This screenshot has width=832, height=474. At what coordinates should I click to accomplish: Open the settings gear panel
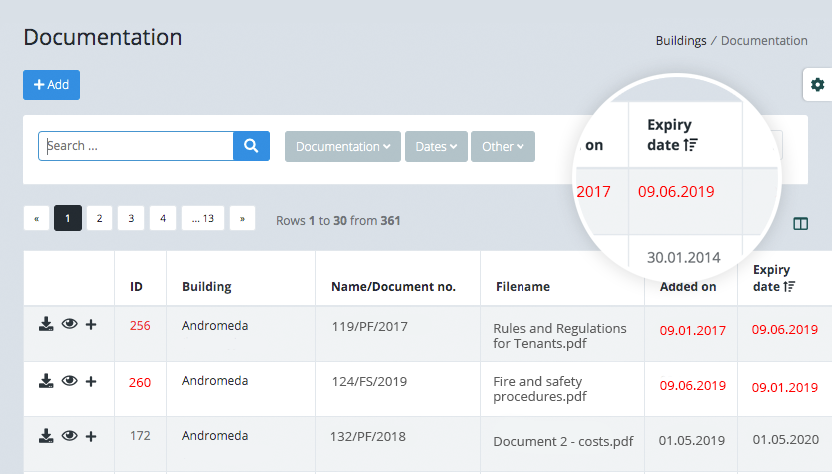[x=817, y=84]
